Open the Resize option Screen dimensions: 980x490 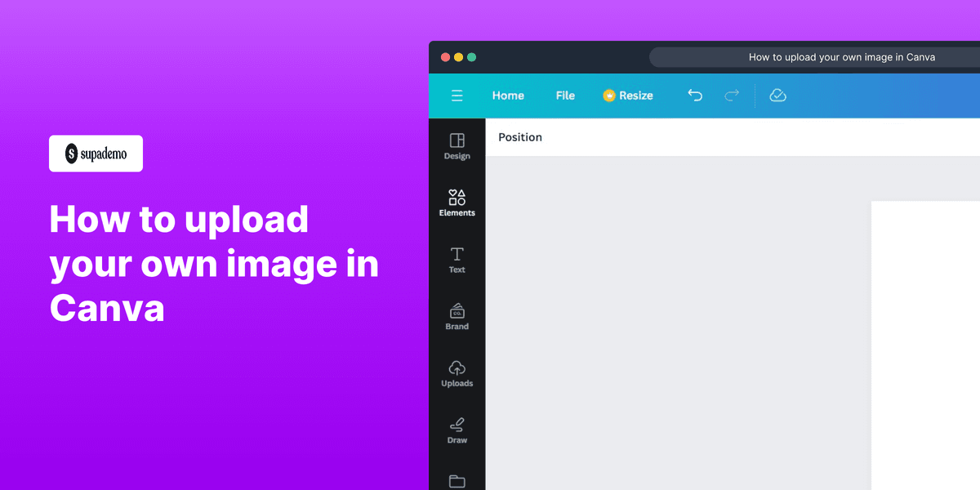pyautogui.click(x=635, y=96)
